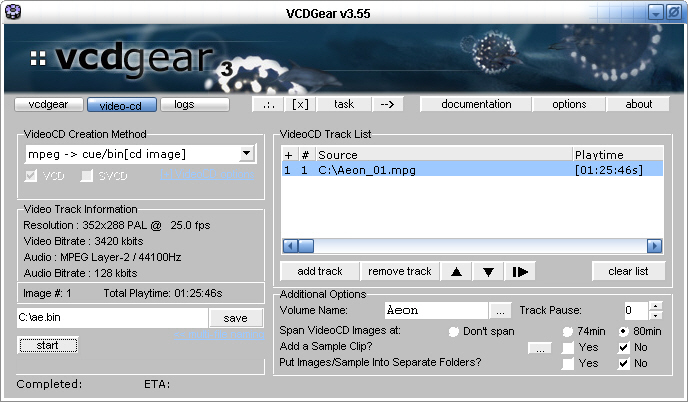Click the '-->' arrow toolbar button

click(x=387, y=104)
